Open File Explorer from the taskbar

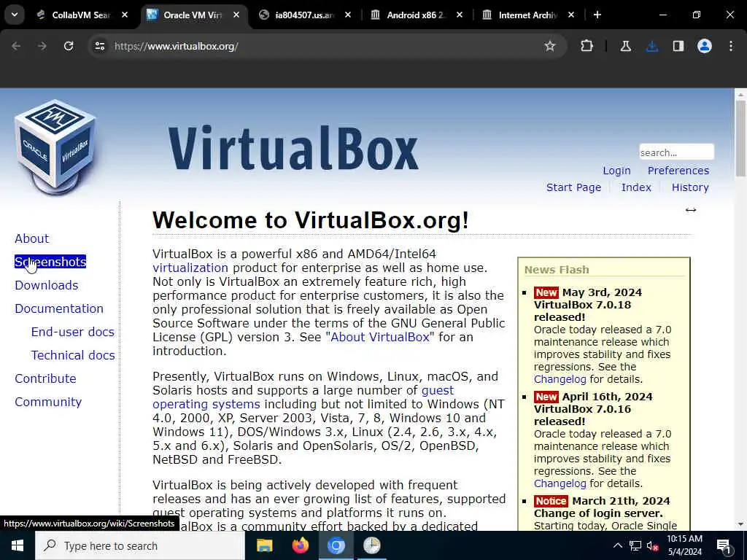[264, 545]
